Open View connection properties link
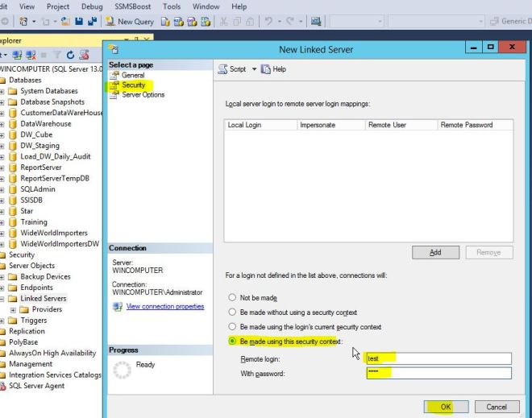The height and width of the screenshot is (418, 532). tap(164, 307)
